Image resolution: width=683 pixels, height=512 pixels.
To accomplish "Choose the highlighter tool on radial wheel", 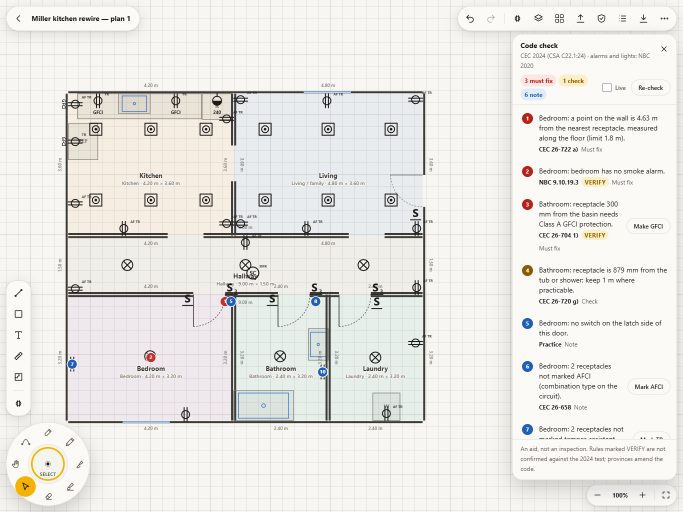I will (70, 487).
